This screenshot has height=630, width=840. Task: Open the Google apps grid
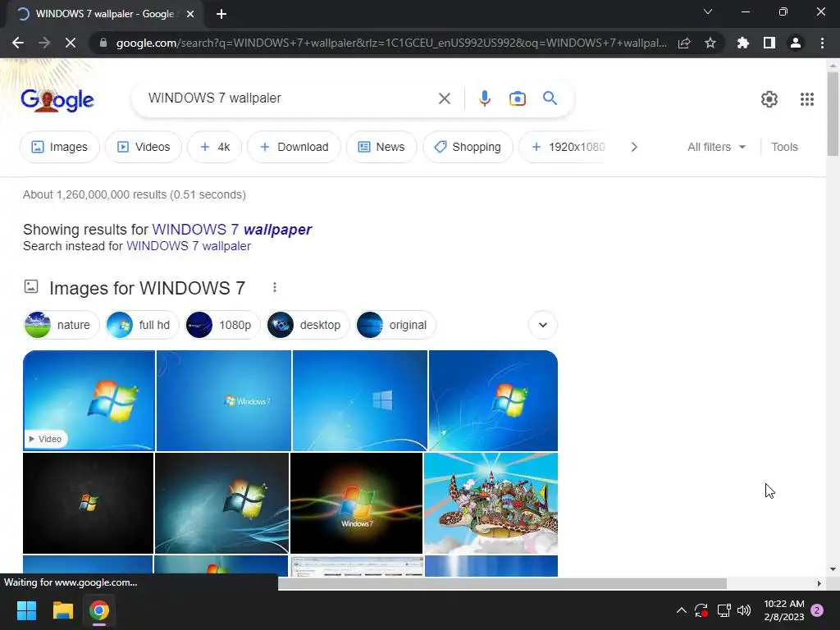807,99
